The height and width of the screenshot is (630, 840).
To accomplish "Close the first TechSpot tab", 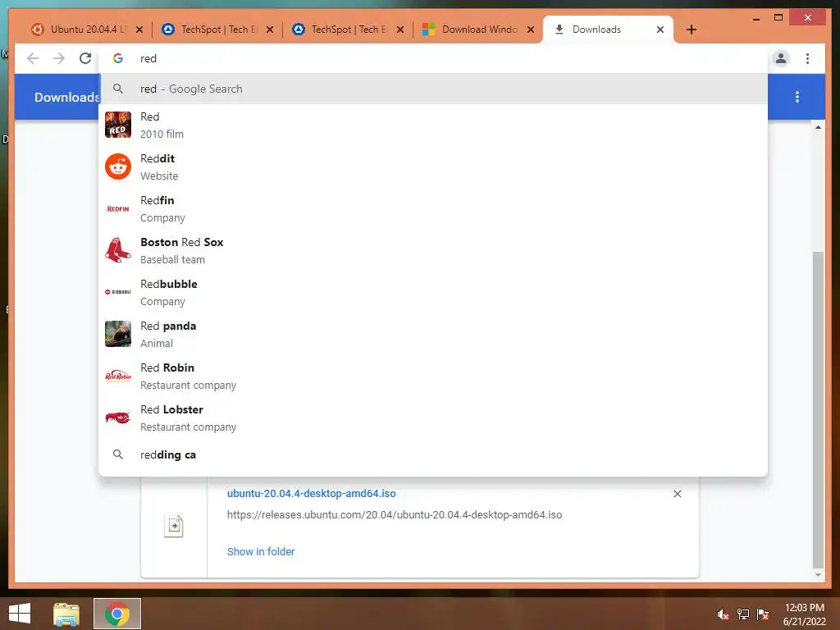I will (x=270, y=30).
